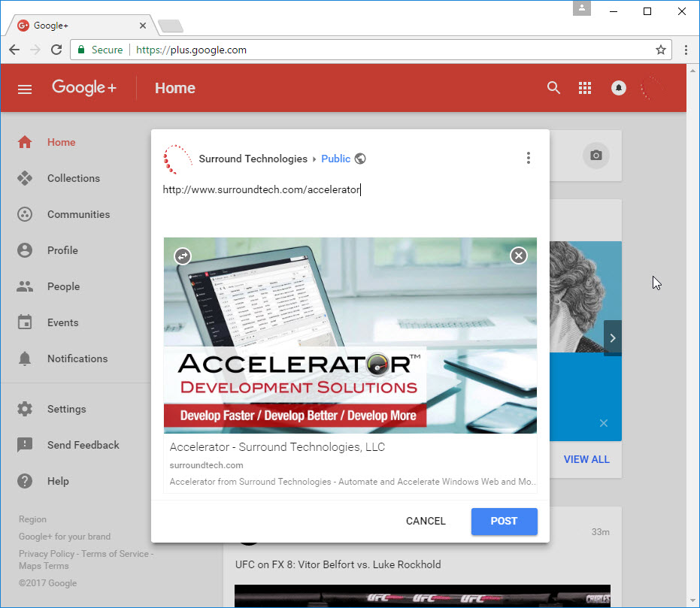700x608 pixels.
Task: Click the Surround Technologies poster name
Action: coord(253,159)
